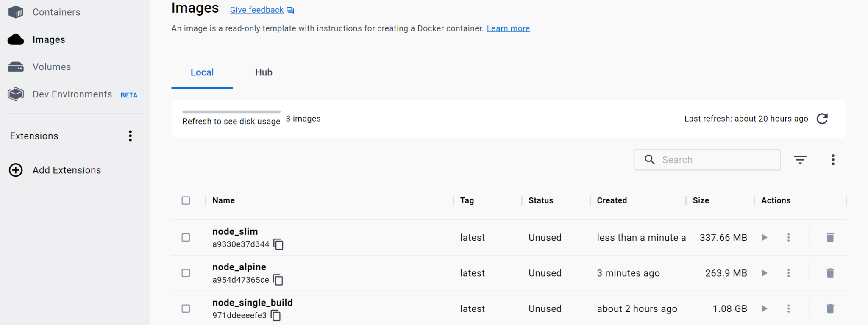The image size is (868, 325).
Task: Click the Dev Environments sidebar icon
Action: coord(16,94)
